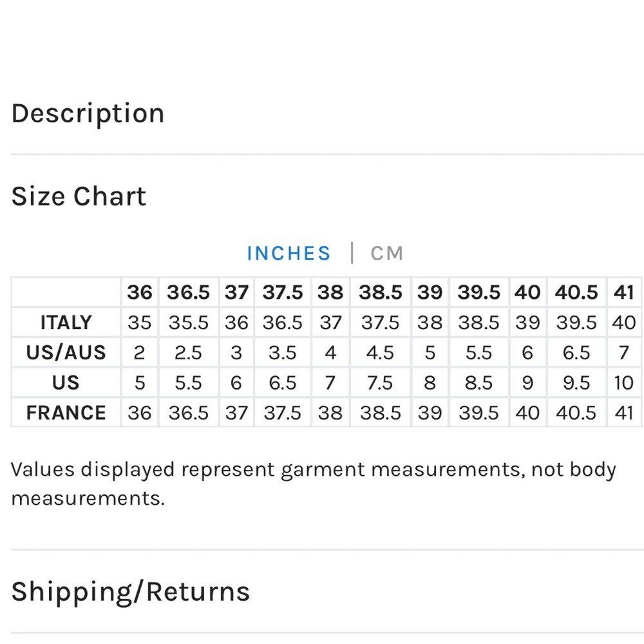This screenshot has height=644, width=644.
Task: Click France value 40 cell
Action: [528, 412]
